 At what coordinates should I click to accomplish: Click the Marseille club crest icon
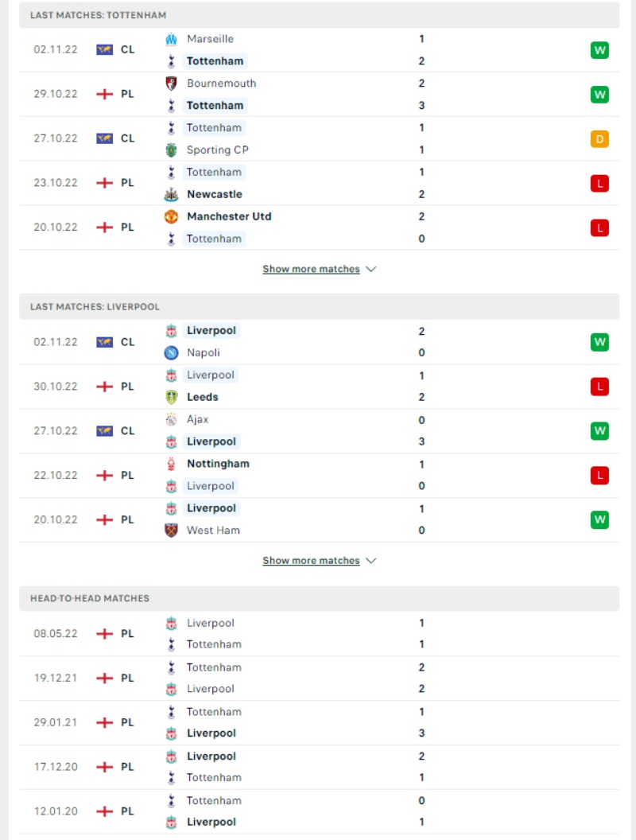171,38
